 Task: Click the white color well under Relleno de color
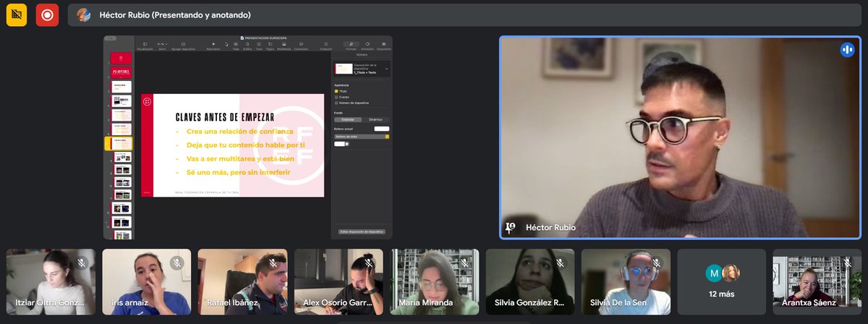pyautogui.click(x=339, y=144)
